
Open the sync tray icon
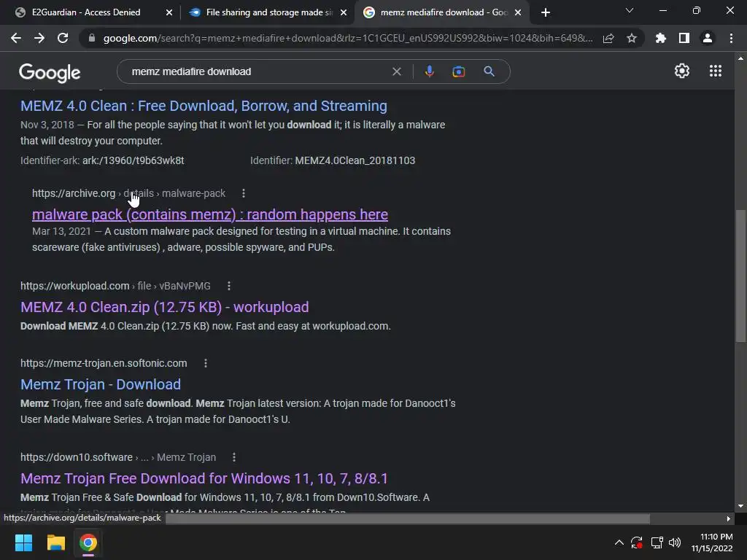[x=636, y=542]
